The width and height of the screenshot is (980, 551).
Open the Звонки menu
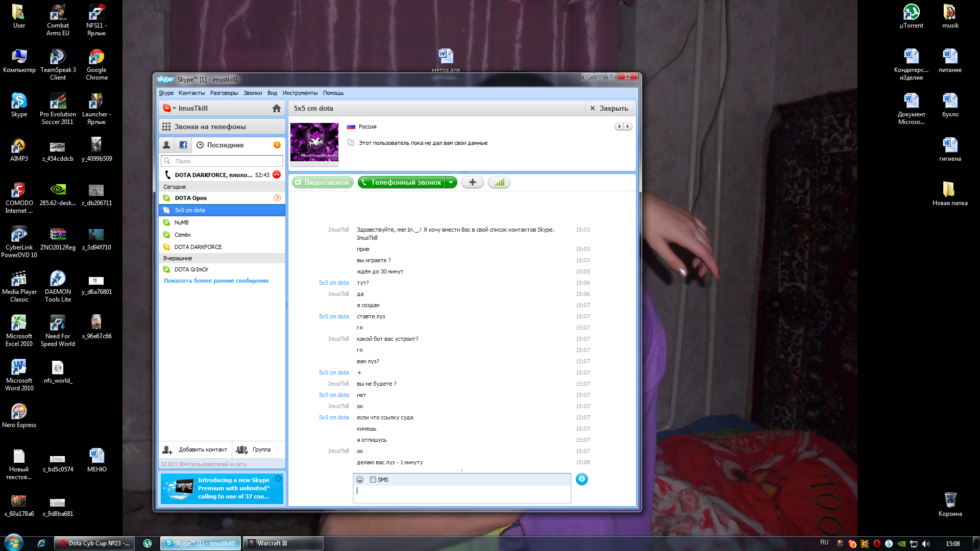click(253, 93)
